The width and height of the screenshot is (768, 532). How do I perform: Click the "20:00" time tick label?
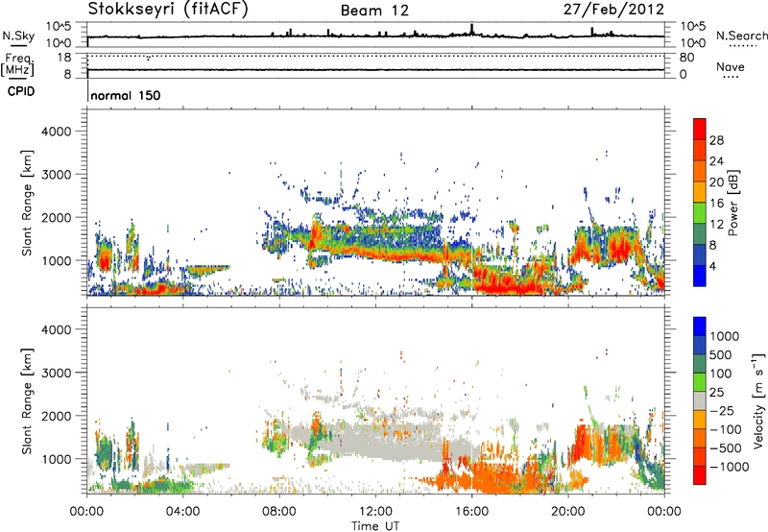point(567,512)
